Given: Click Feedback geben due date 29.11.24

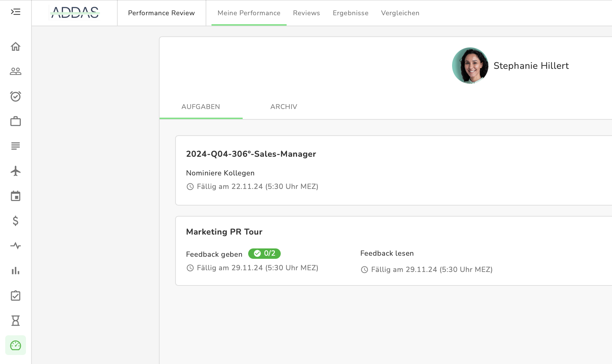Looking at the screenshot, I should (x=258, y=268).
